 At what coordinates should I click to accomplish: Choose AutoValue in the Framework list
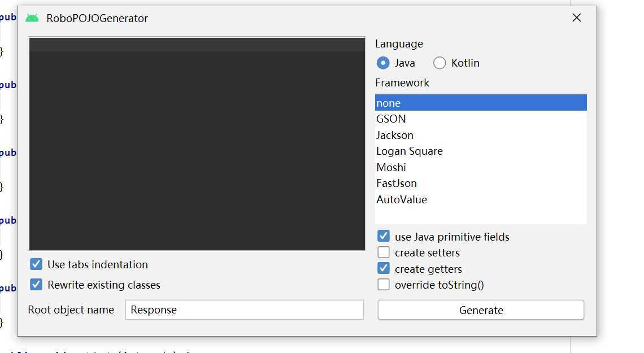point(481,199)
